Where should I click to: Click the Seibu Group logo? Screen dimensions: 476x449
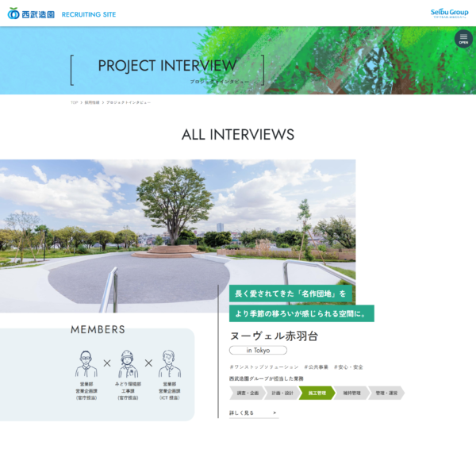(x=449, y=13)
